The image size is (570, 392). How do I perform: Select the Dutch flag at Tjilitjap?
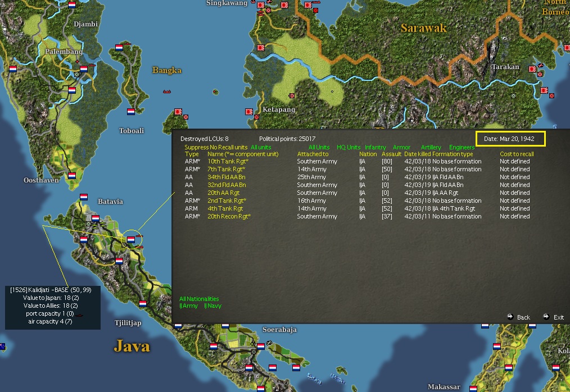(143, 303)
